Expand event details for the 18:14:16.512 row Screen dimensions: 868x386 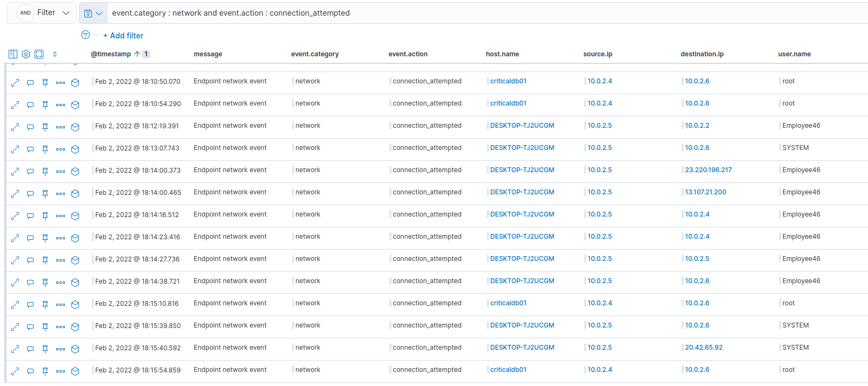point(15,216)
